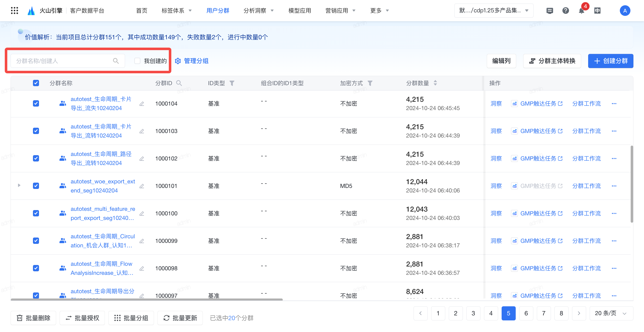The height and width of the screenshot is (332, 644).
Task: Click the 火山引擎 logo icon
Action: tap(31, 11)
